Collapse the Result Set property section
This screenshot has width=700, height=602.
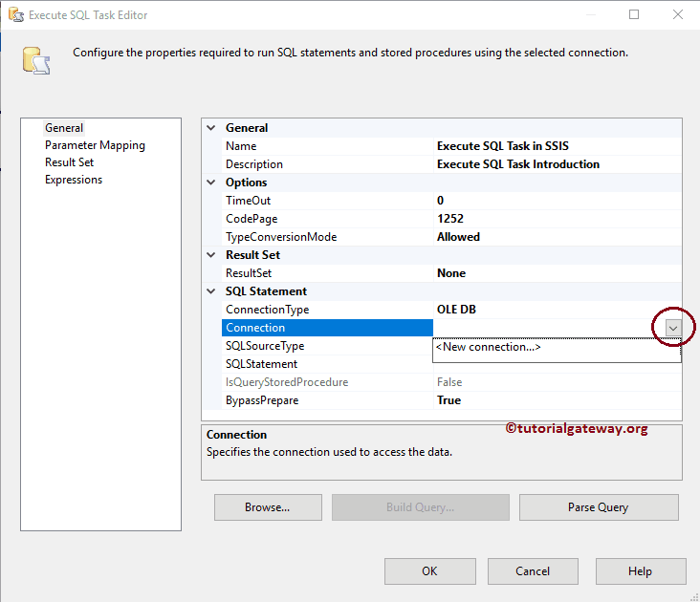click(x=211, y=255)
